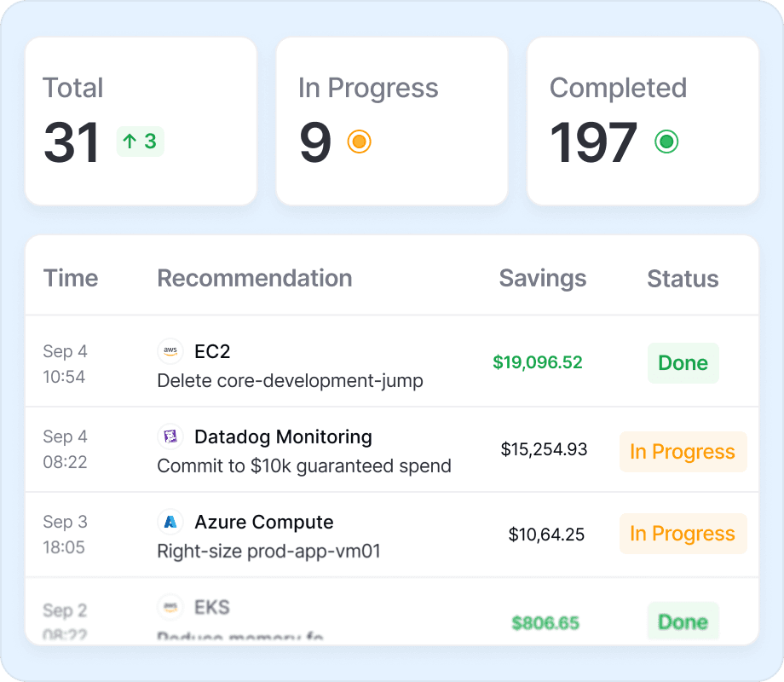Sort by the Savings column header
Image resolution: width=784 pixels, height=682 pixels.
tap(542, 278)
